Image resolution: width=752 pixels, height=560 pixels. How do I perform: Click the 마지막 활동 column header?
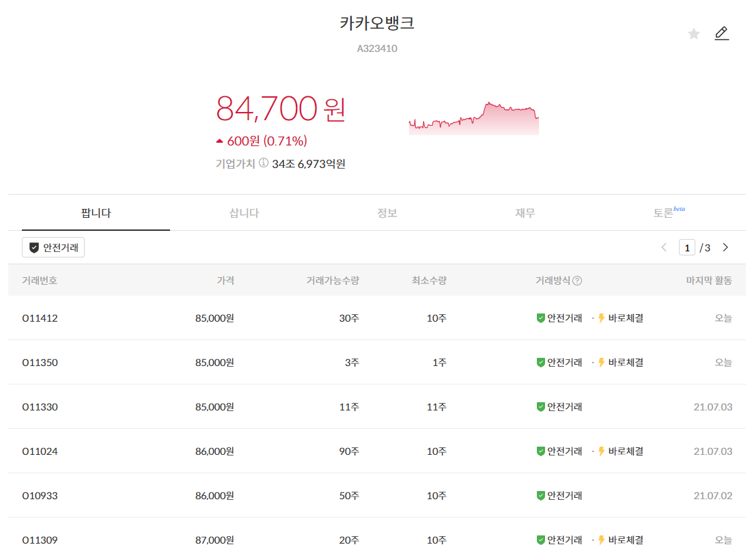click(x=709, y=281)
